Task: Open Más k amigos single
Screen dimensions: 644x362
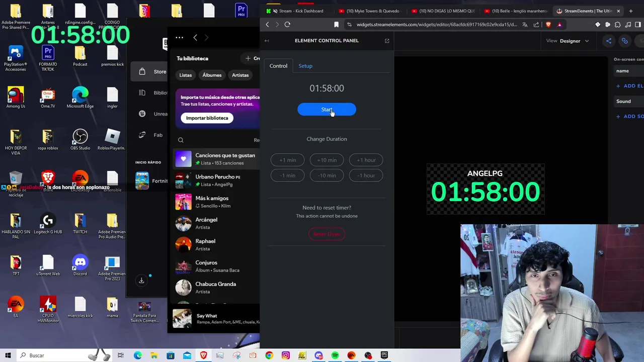Action: [216, 202]
